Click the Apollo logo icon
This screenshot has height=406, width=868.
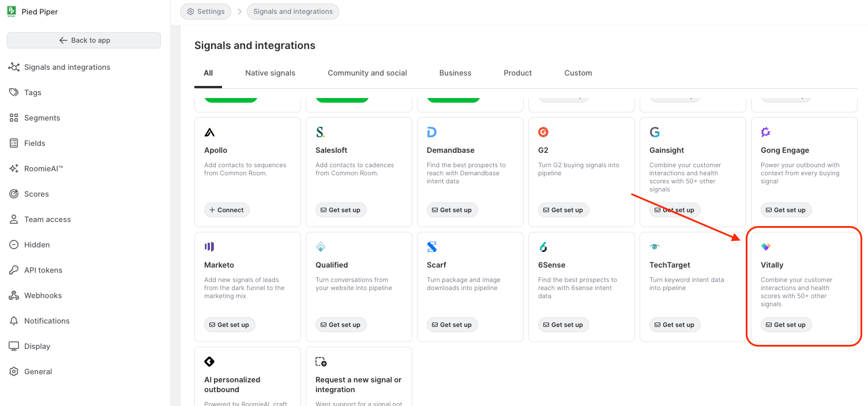coord(209,133)
